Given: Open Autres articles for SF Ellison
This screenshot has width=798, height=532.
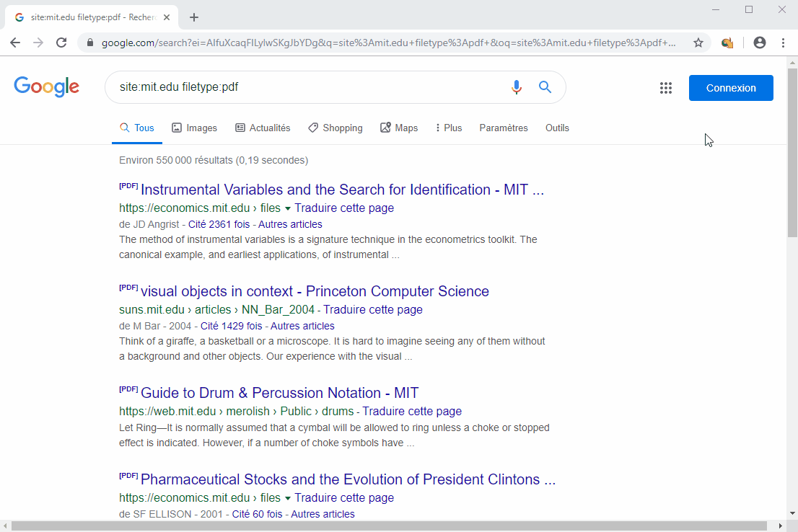Looking at the screenshot, I should tap(323, 514).
